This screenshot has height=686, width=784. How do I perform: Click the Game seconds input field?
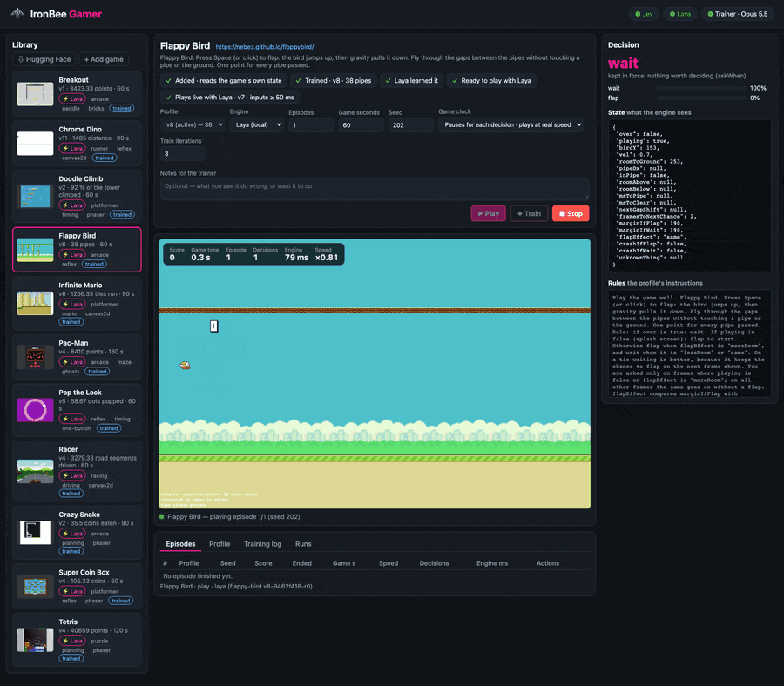pyautogui.click(x=361, y=125)
